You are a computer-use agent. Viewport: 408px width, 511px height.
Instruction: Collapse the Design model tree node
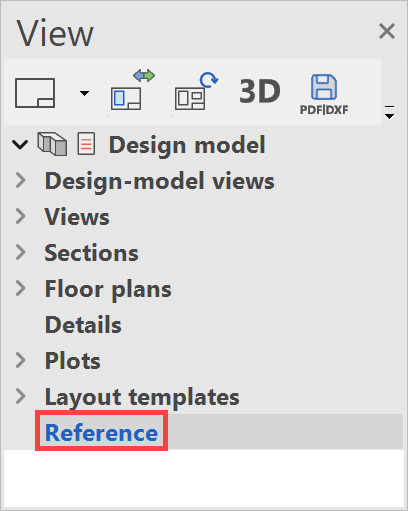click(x=20, y=145)
